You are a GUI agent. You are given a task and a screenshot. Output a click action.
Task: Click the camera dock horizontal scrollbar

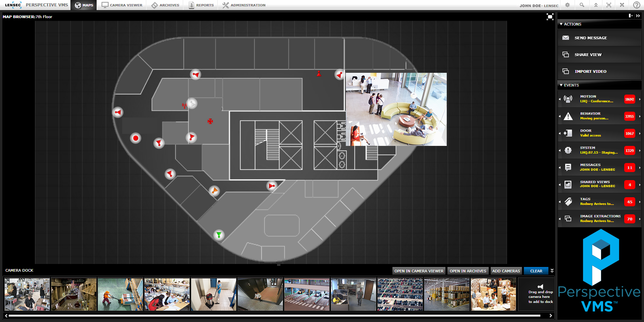(274, 316)
